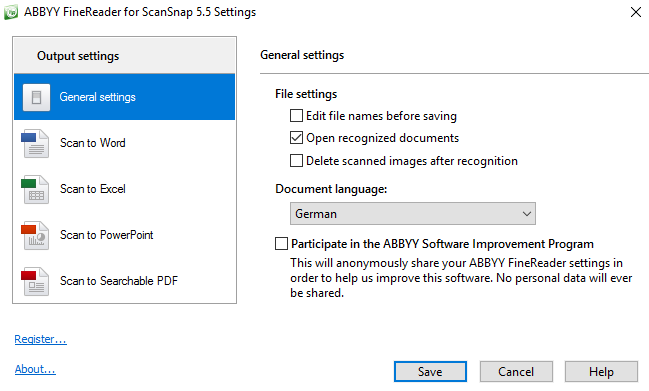Open the Document language dropdown

coord(413,213)
